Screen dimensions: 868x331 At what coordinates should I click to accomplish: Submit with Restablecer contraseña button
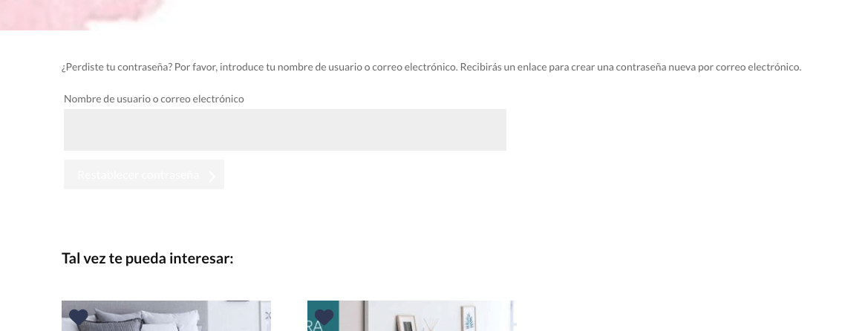pos(144,174)
